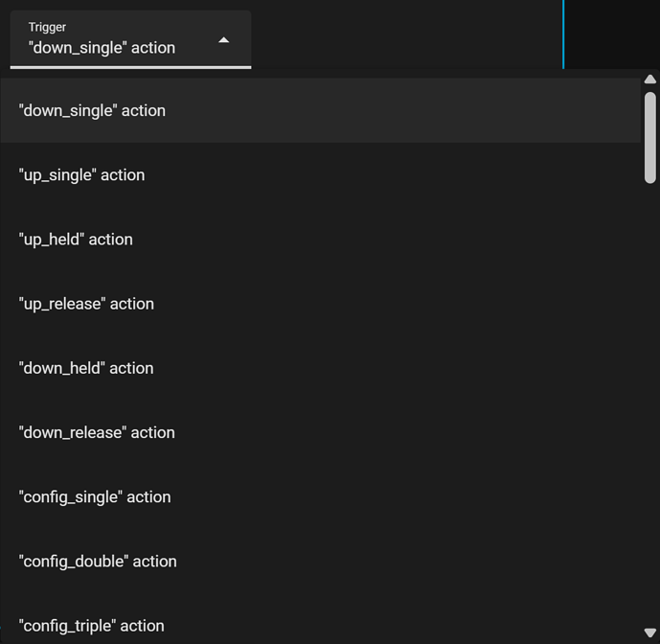Pick the "down_release" action option

pos(97,432)
